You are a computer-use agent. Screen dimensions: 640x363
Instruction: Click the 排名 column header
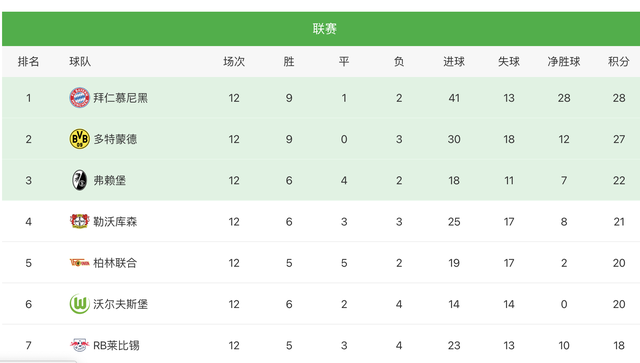tap(28, 62)
